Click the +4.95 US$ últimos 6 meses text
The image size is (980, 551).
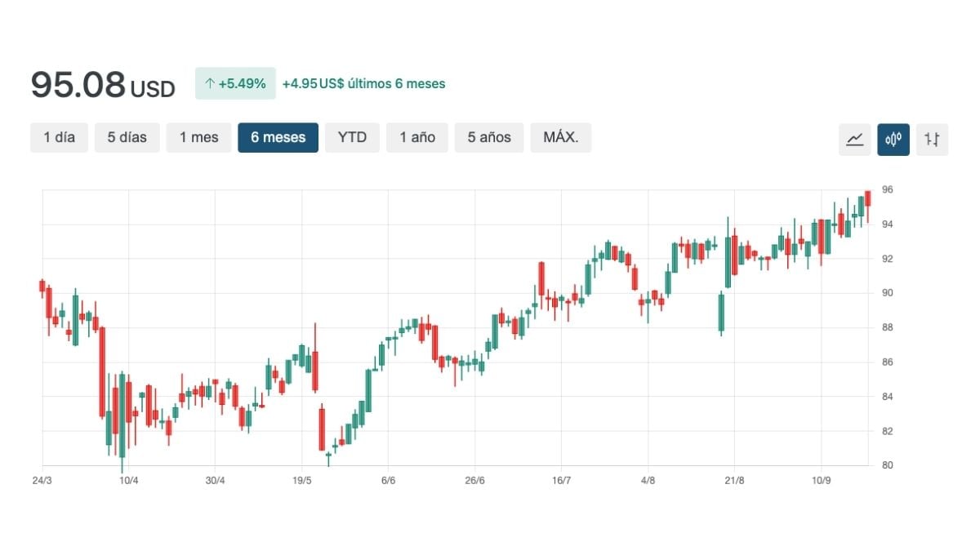(363, 83)
